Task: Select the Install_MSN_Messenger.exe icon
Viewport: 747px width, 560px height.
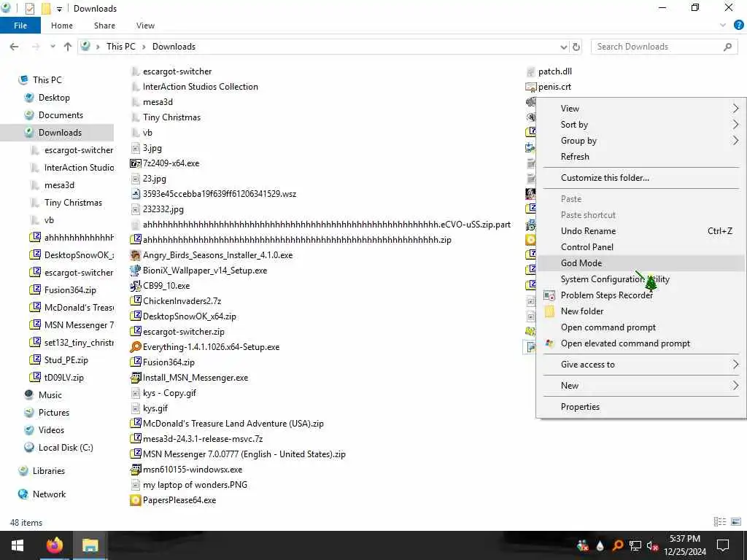Action: pos(135,378)
